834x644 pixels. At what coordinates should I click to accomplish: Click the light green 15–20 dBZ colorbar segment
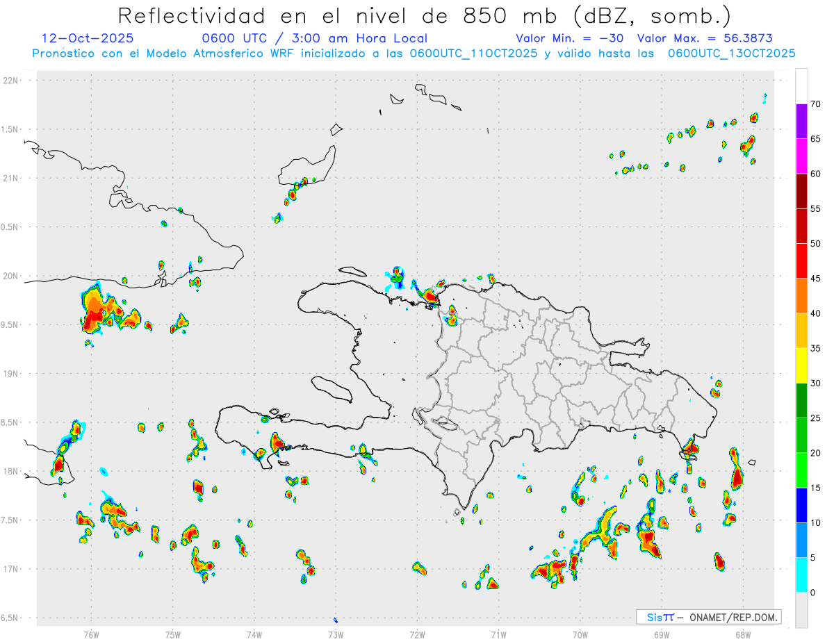pyautogui.click(x=801, y=470)
